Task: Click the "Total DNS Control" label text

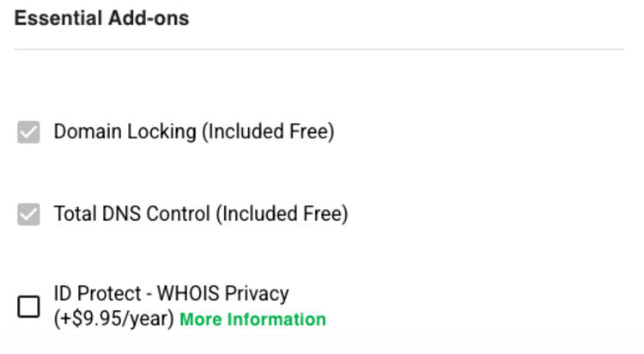Action: point(132,214)
